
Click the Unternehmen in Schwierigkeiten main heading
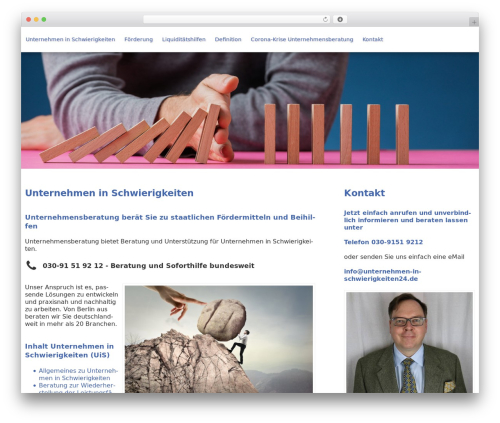[x=109, y=193]
